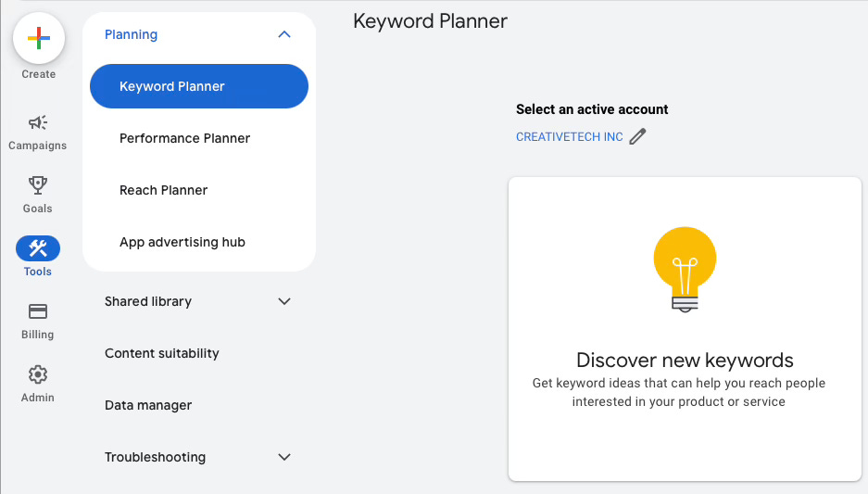Click the Planning section header text
Viewport: 868px width, 494px height.
click(132, 34)
